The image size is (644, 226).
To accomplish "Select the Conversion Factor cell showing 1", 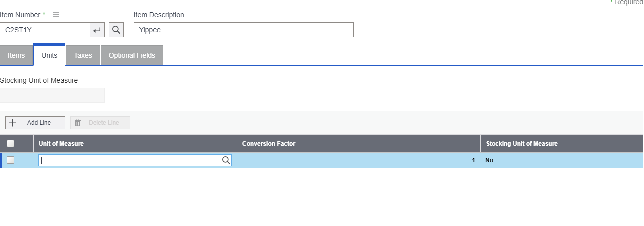I will click(358, 160).
